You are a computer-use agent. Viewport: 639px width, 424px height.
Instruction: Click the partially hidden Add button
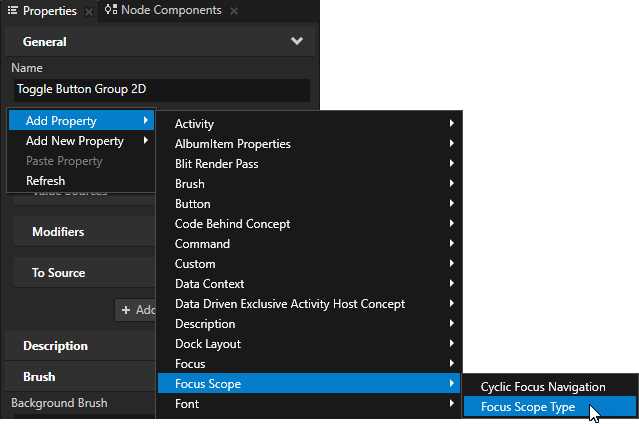135,310
